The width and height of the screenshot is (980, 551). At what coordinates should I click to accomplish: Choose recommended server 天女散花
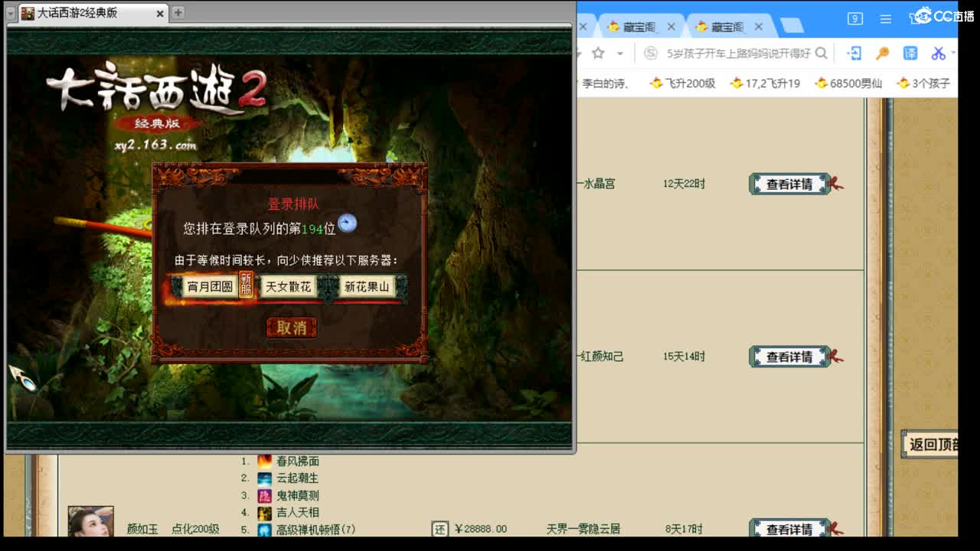coord(288,287)
